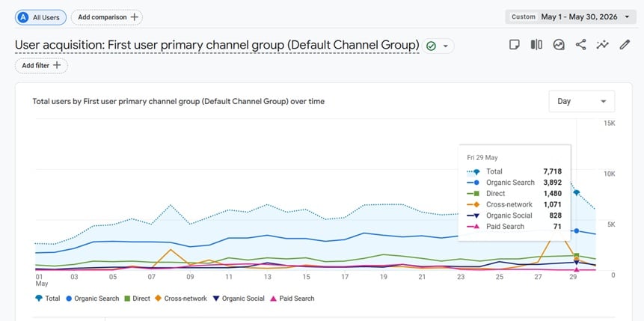This screenshot has height=321, width=644.
Task: Toggle Direct series label in legend
Action: [141, 299]
